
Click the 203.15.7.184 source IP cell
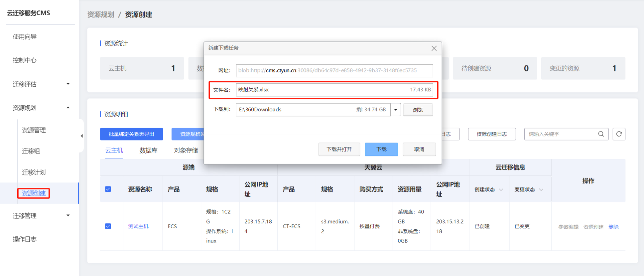[x=258, y=226]
